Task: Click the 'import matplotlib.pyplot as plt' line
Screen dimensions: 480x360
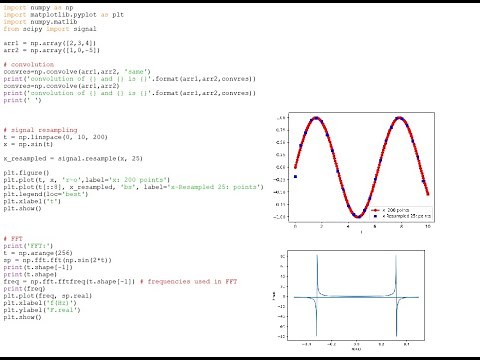Action: click(64, 15)
